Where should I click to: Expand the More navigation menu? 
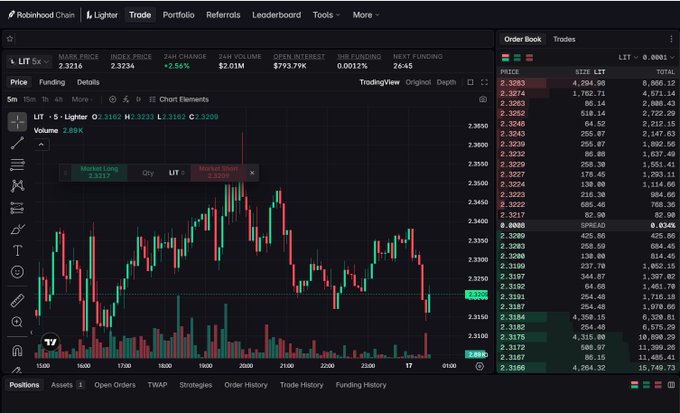coord(366,15)
